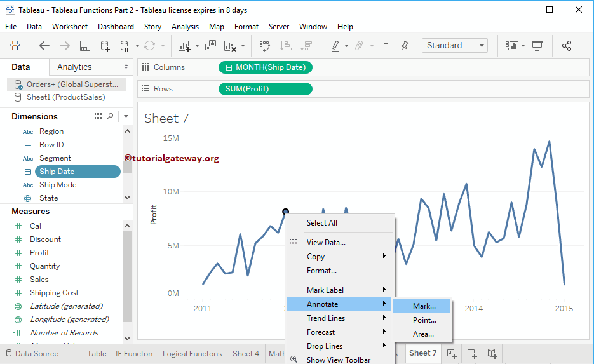Open the Standard fit dropdown
The image size is (594, 364).
(482, 46)
